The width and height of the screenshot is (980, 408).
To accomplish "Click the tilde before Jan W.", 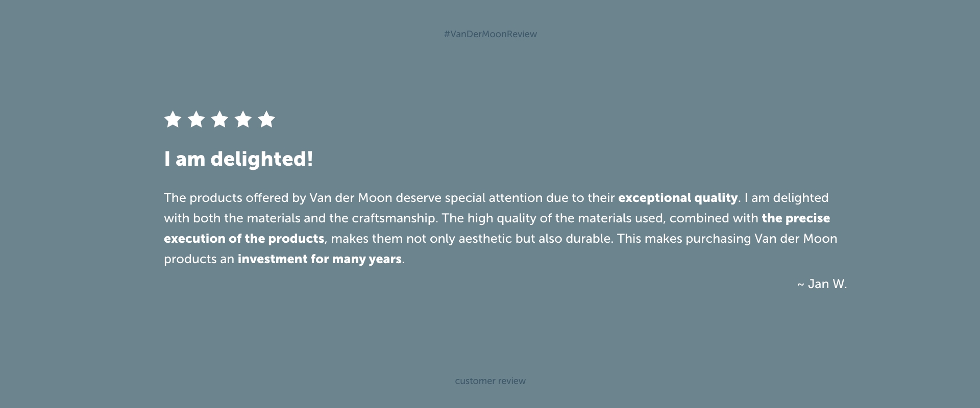I will click(800, 285).
